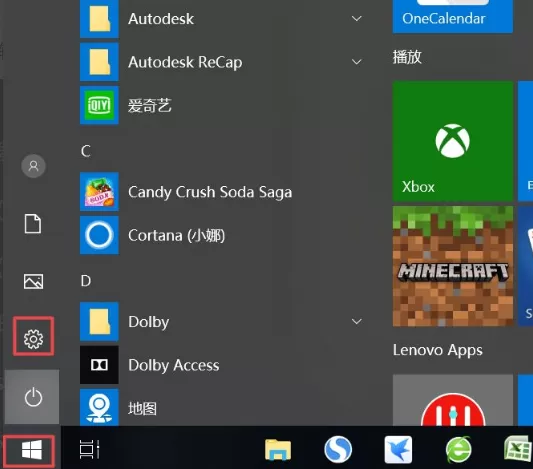Screen dimensions: 533x469
Task: Open the blue bird app on taskbar
Action: pyautogui.click(x=398, y=450)
